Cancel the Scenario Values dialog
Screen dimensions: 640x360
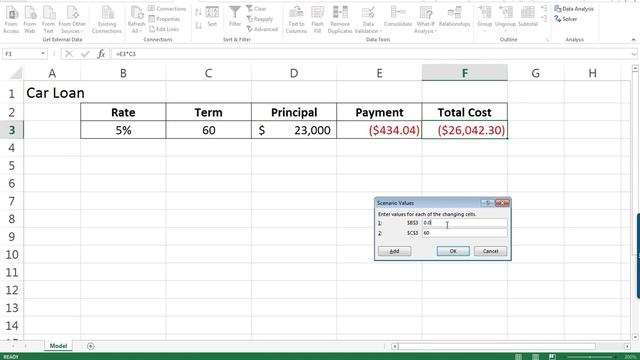point(490,251)
